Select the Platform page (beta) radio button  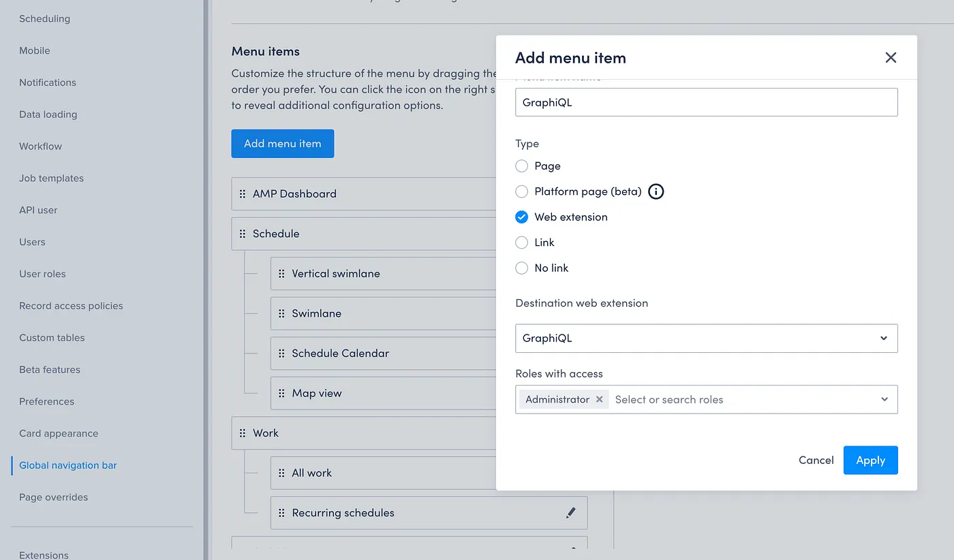tap(522, 191)
